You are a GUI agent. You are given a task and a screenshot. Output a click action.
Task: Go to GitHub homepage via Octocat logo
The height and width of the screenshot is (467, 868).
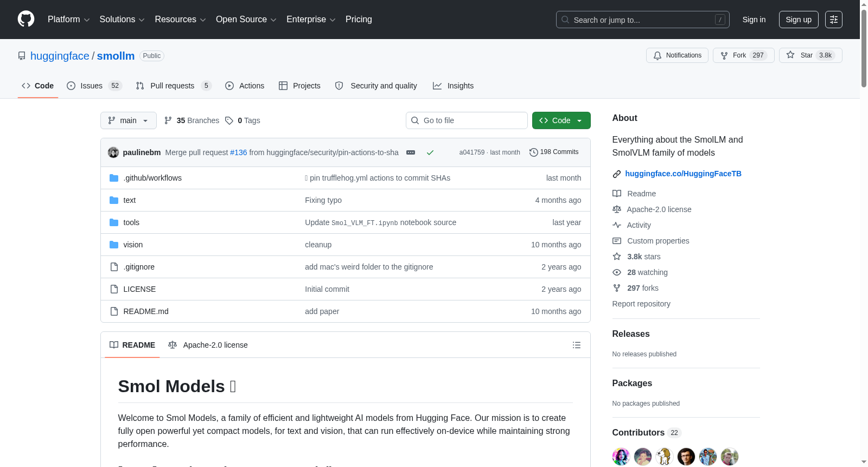[x=26, y=20]
